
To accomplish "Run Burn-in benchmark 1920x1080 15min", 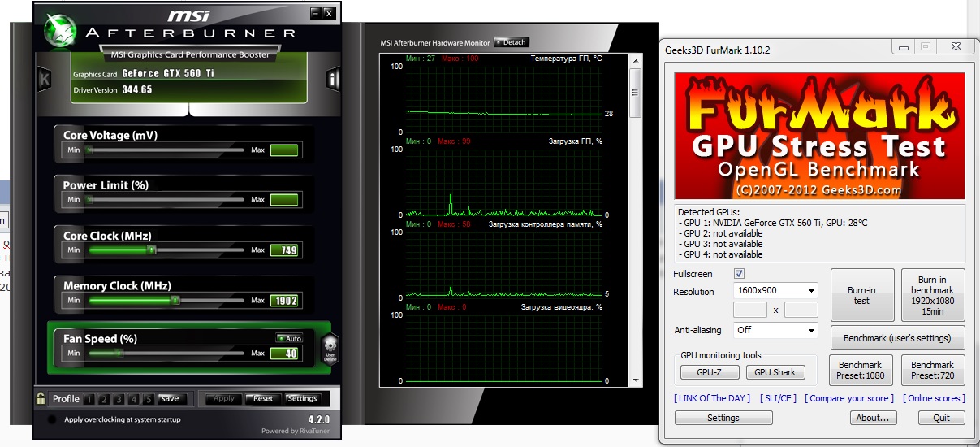I will pyautogui.click(x=932, y=295).
